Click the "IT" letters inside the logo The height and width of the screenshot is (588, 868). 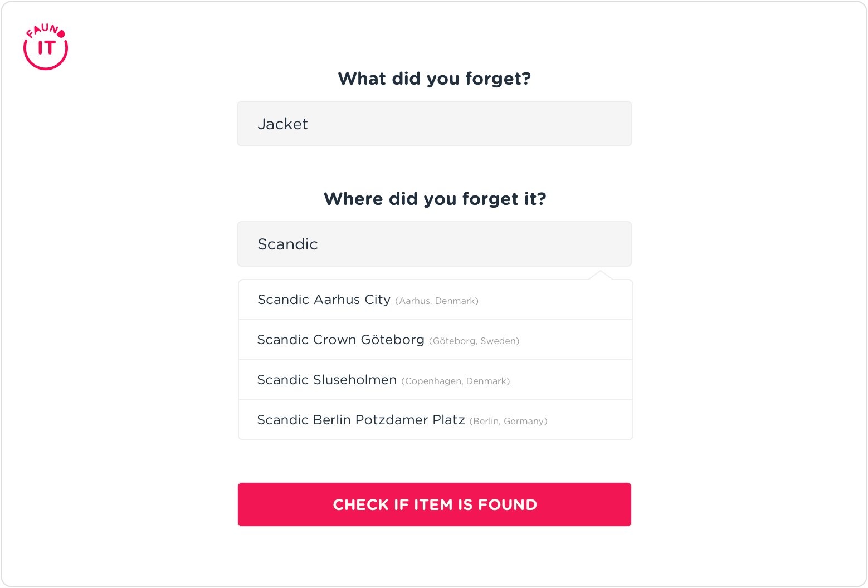click(x=46, y=48)
